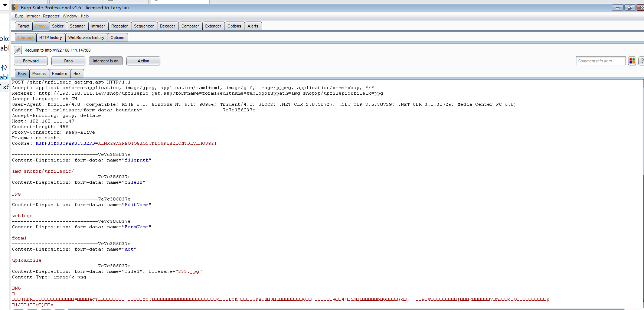644x310 pixels.
Task: Open the highlight color picker icon
Action: [632, 61]
